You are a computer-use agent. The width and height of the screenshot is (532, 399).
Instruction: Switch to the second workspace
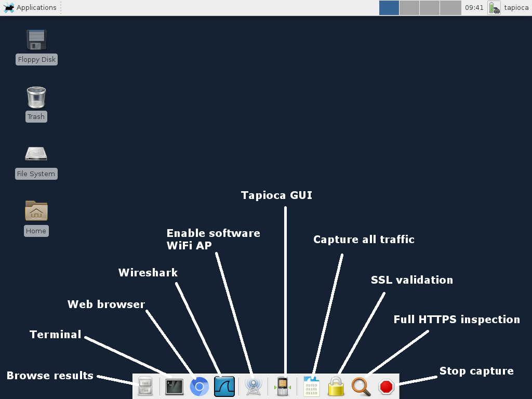point(409,8)
